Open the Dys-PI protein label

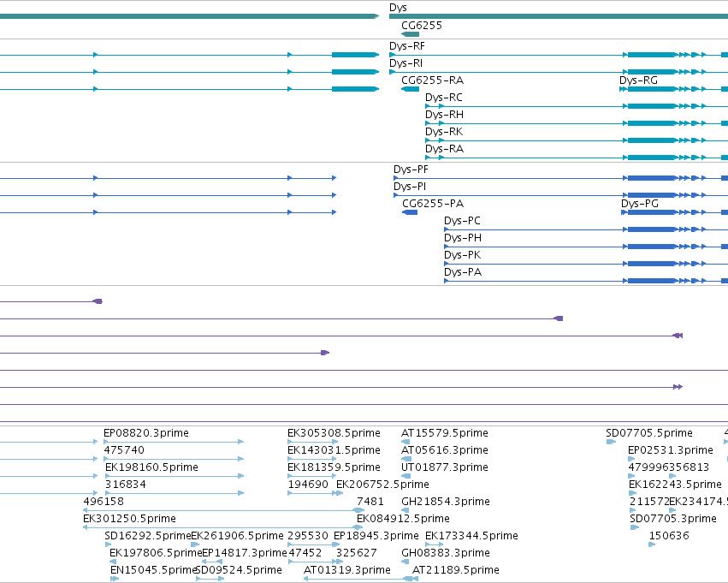(410, 187)
